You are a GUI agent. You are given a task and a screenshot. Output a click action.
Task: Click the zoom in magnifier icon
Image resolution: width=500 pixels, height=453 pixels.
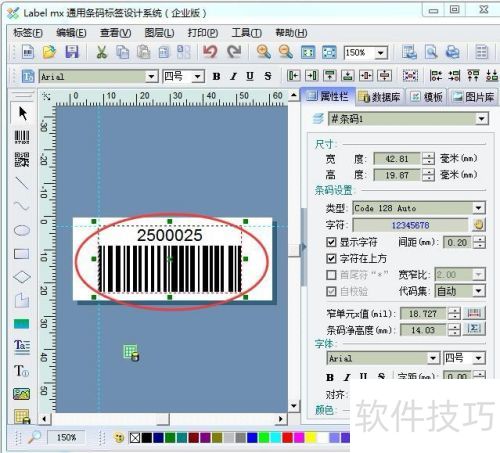pos(263,52)
